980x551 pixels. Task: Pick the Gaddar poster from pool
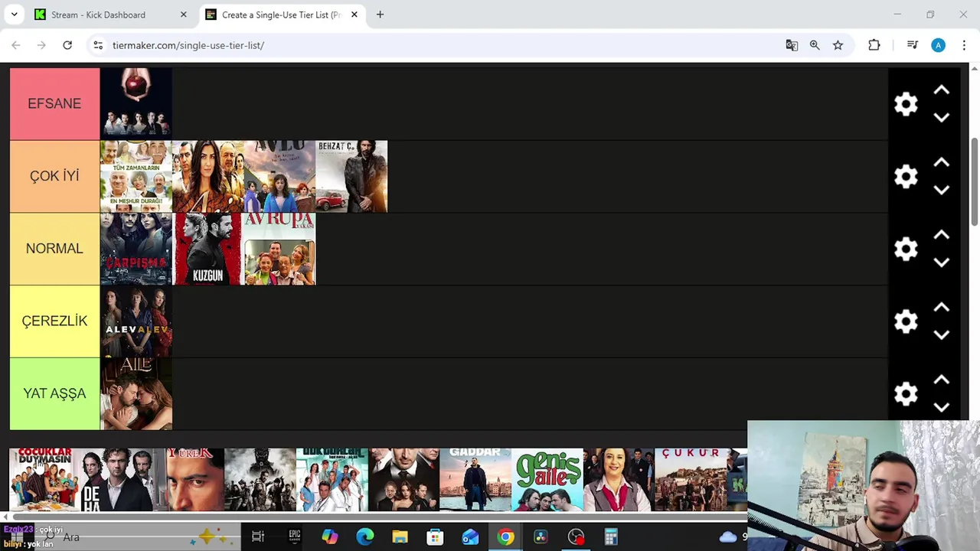tap(475, 480)
